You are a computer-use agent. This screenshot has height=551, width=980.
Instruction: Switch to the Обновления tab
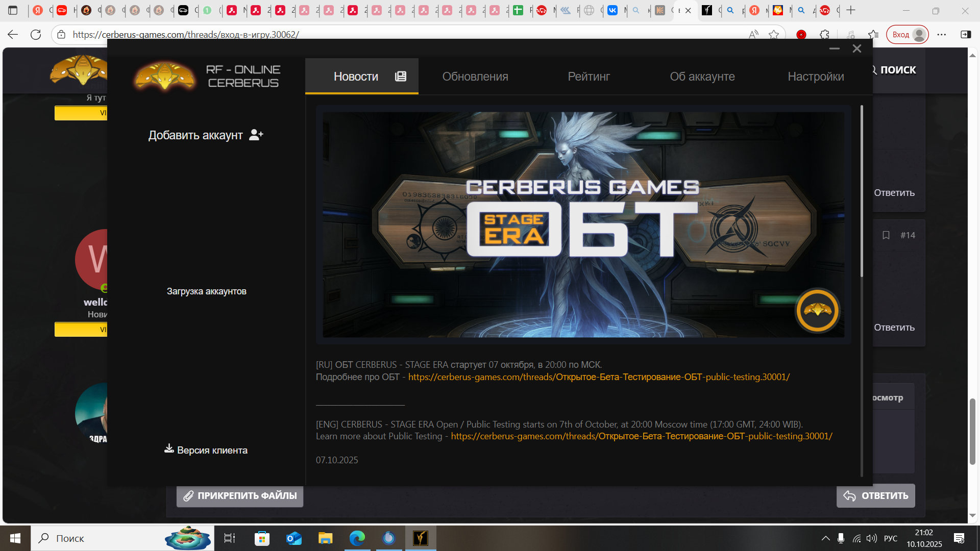click(x=475, y=77)
